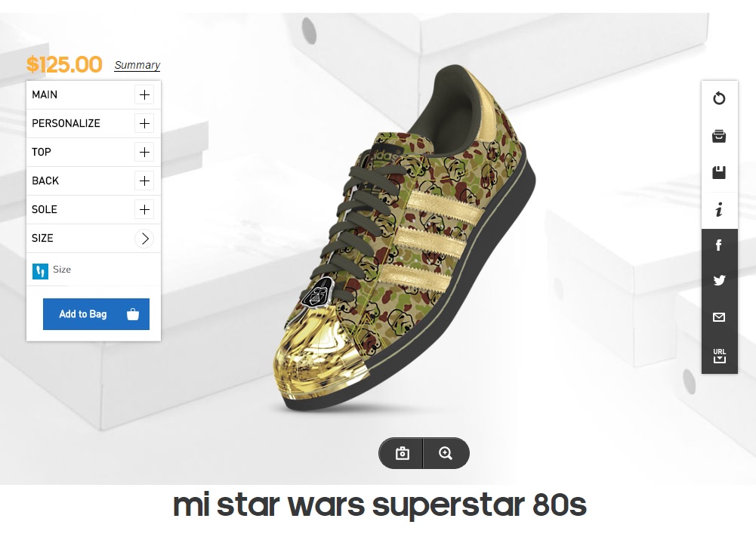Share the shoe on Twitter
The height and width of the screenshot is (537, 756).
pos(719,281)
